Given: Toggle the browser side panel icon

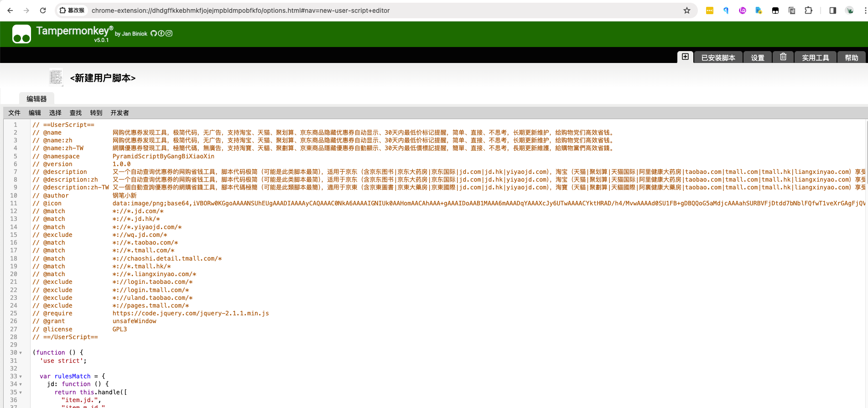Looking at the screenshot, I should (x=832, y=10).
